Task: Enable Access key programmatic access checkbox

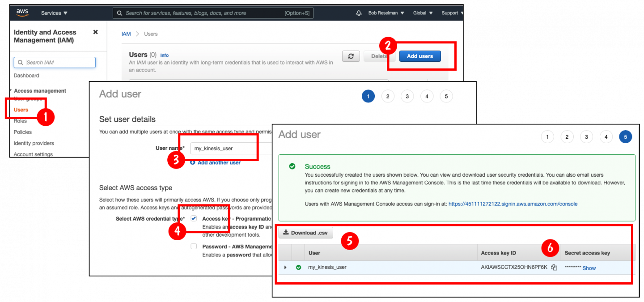Action: 194,218
